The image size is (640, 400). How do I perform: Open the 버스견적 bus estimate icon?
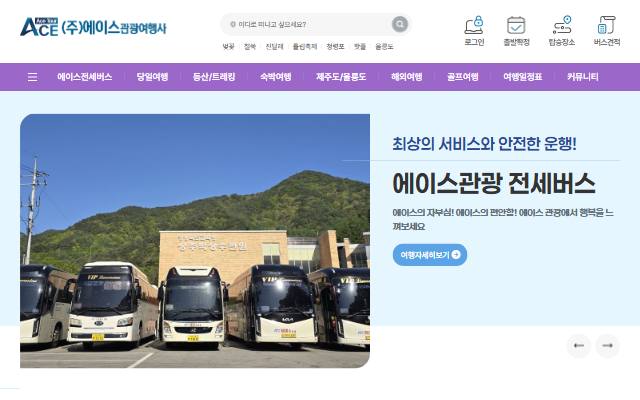click(x=607, y=31)
